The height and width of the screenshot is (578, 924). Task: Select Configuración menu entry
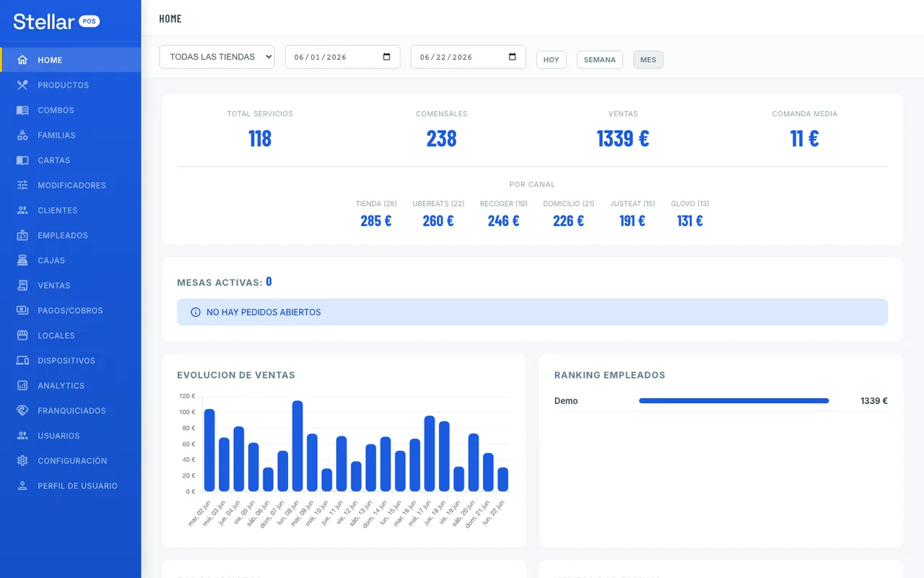pos(71,461)
